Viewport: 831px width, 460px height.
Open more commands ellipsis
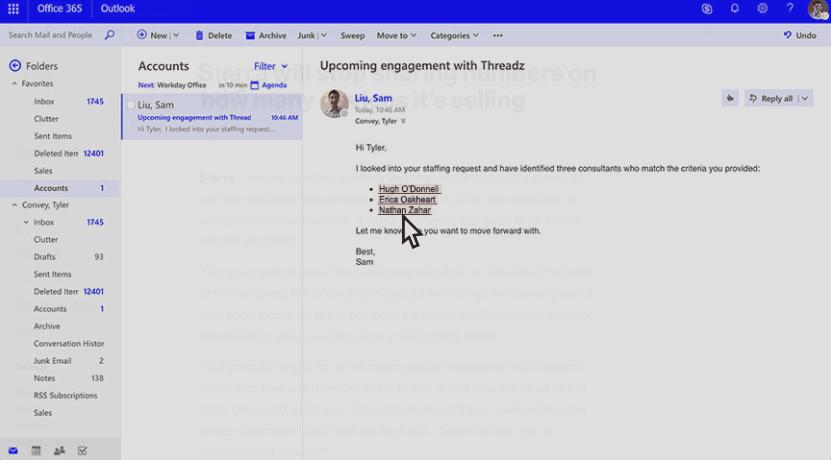pos(498,36)
